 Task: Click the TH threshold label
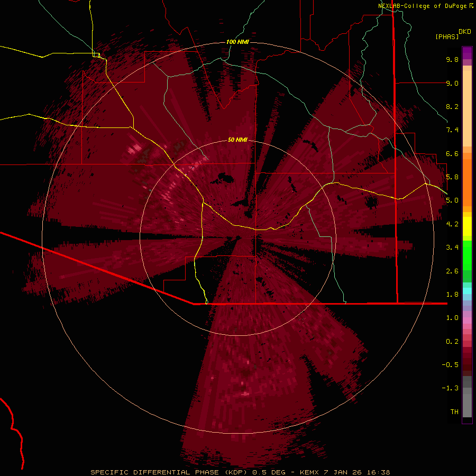[454, 412]
